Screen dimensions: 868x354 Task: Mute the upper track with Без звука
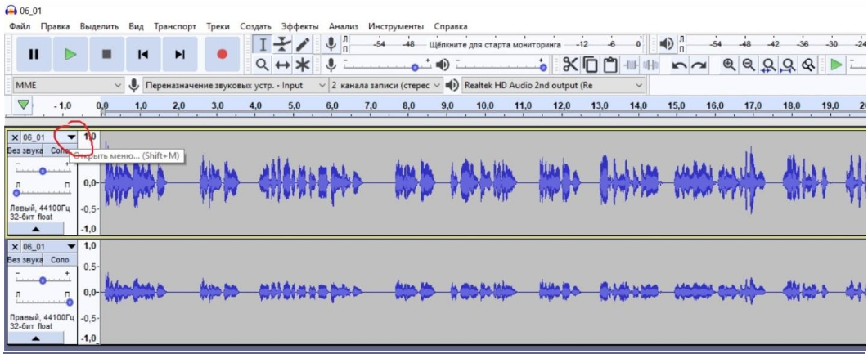[25, 150]
